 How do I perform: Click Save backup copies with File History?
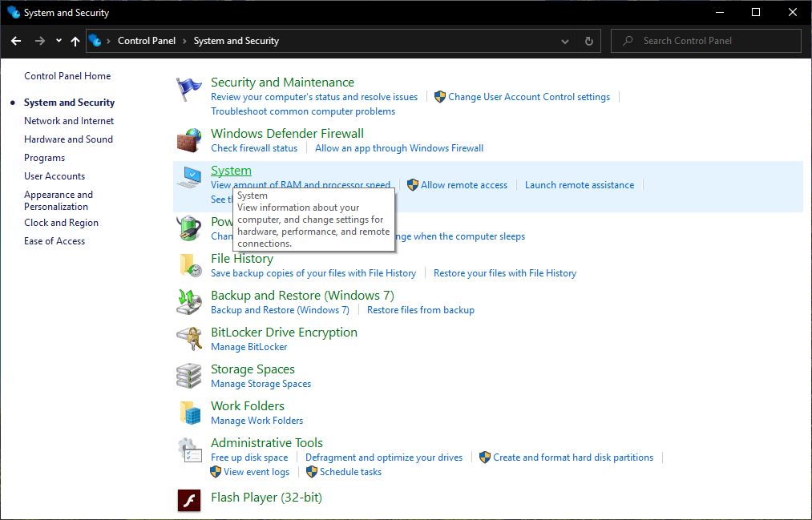313,273
